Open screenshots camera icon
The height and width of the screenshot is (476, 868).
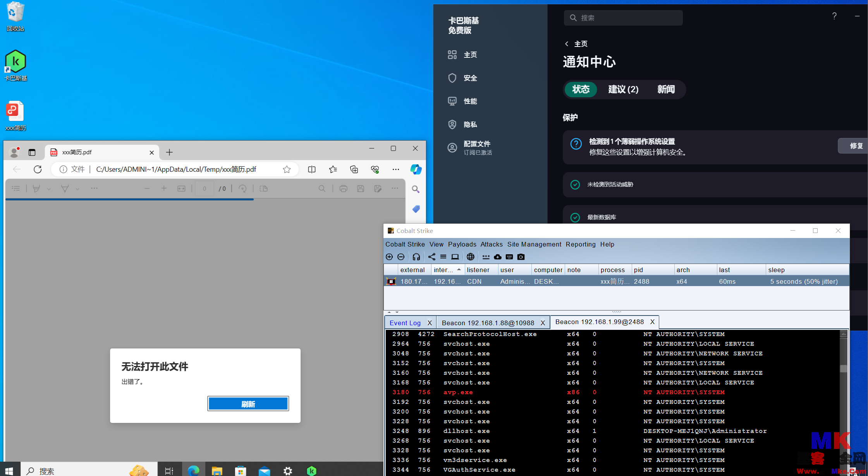coord(521,257)
